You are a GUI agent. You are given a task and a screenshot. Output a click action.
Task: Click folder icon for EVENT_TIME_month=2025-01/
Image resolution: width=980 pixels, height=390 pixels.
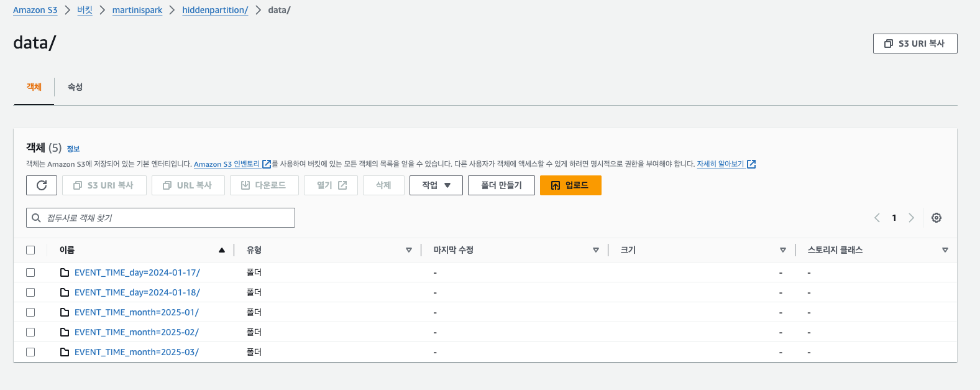click(x=65, y=312)
